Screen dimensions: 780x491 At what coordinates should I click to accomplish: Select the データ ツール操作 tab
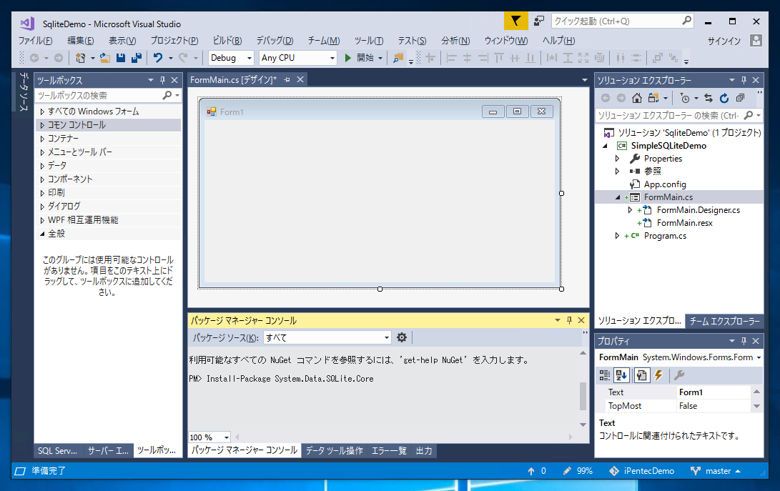click(334, 451)
